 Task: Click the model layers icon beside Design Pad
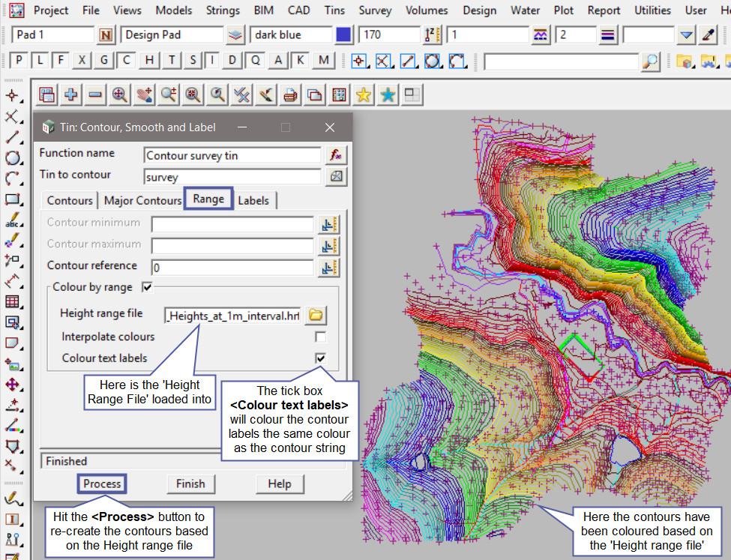coord(235,35)
